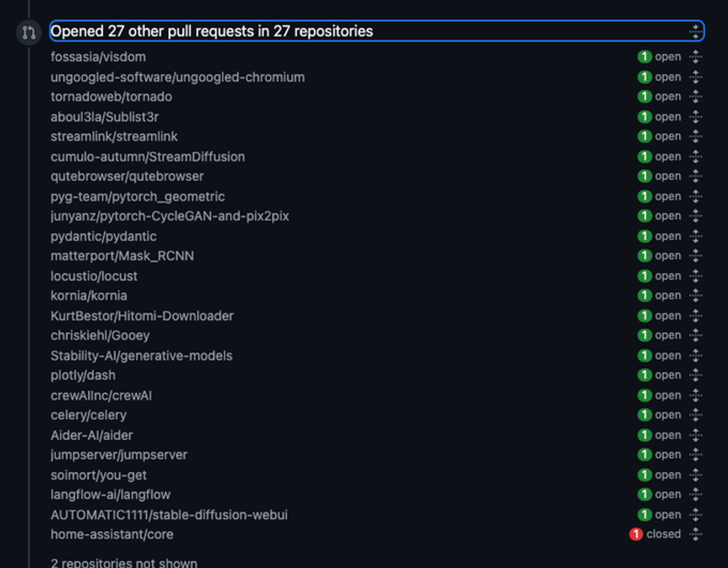Open the celery/celery repository link
Viewport: 728px width, 568px height.
[88, 415]
